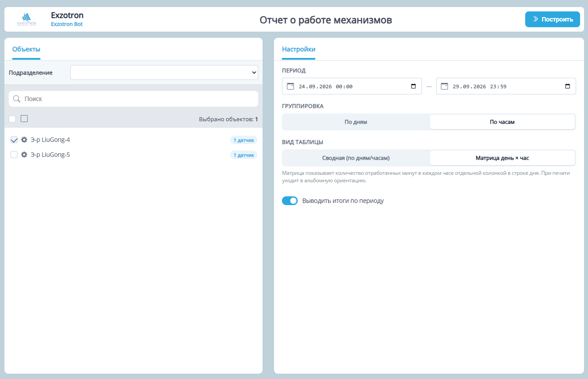588x379 pixels.
Task: Open settings gear for Э-р LiuGong-4
Action: [24, 140]
